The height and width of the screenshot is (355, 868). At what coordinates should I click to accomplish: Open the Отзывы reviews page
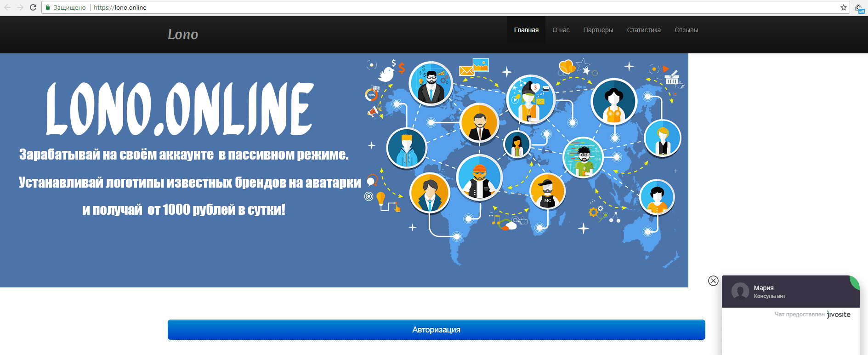click(x=686, y=30)
